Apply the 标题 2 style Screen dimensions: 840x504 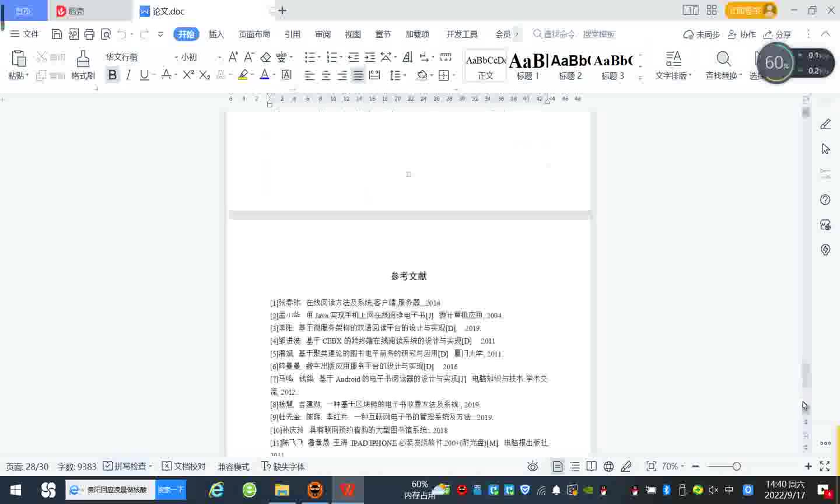pos(570,65)
